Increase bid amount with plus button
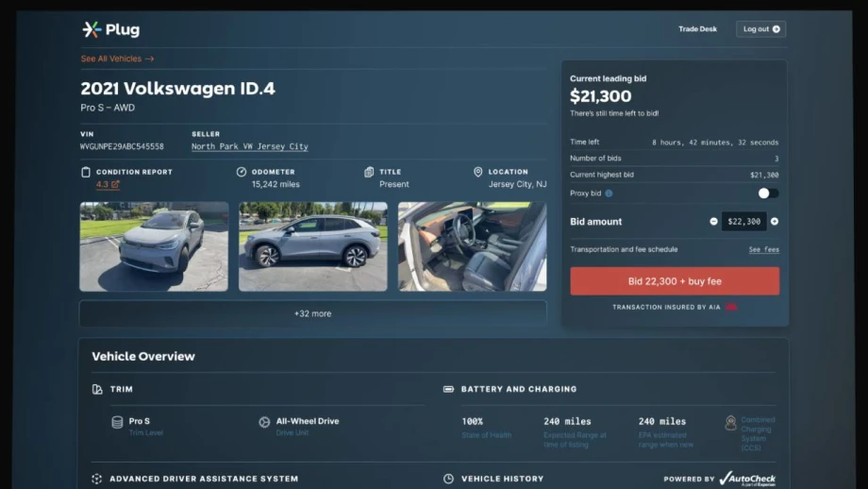 pos(775,222)
